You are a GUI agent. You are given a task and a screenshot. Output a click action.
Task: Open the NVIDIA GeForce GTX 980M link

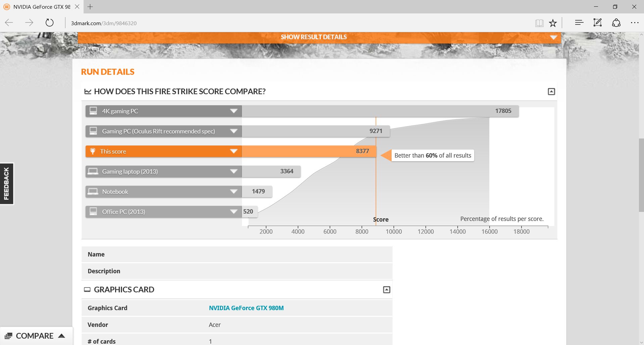tap(246, 308)
